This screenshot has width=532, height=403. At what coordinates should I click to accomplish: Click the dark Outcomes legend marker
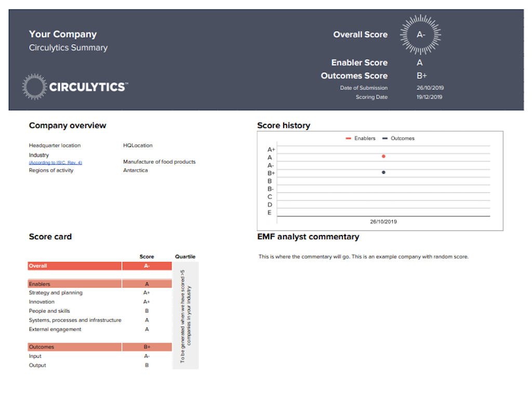385,138
